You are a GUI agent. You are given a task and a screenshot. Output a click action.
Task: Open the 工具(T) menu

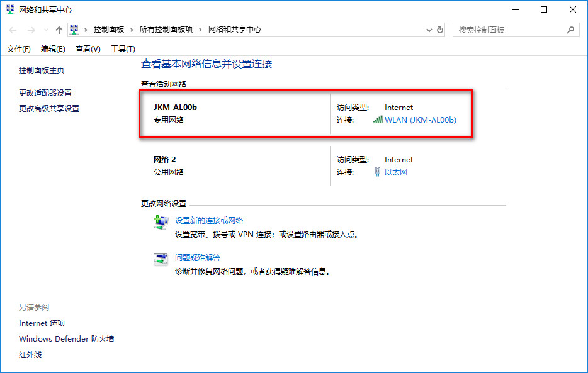coord(123,48)
